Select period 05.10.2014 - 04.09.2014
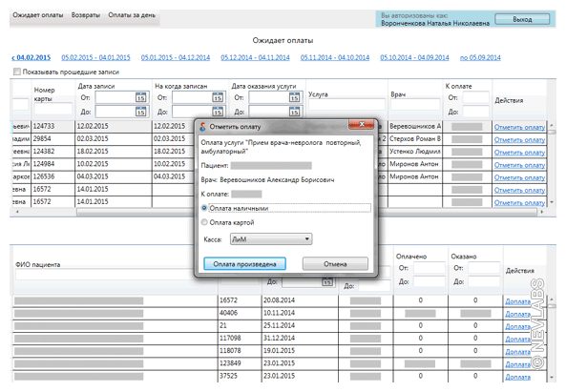This screenshot has width=566, height=392. click(x=414, y=57)
